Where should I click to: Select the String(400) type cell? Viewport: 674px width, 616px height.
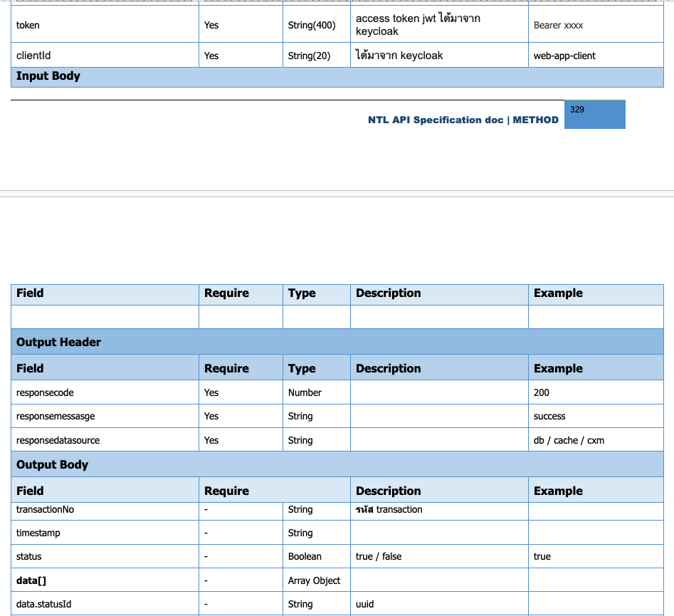coord(311,25)
